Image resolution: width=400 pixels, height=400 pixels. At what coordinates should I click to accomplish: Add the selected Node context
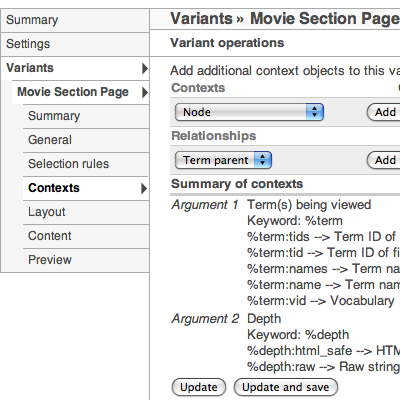[x=385, y=112]
